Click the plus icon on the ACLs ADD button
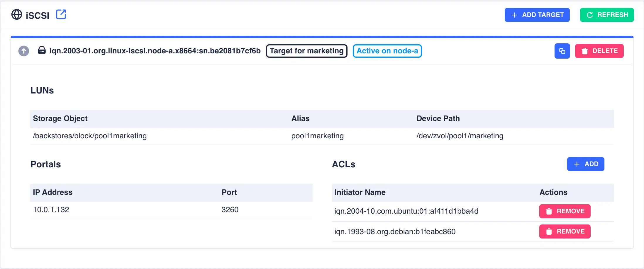The height and width of the screenshot is (269, 644). pyautogui.click(x=577, y=164)
